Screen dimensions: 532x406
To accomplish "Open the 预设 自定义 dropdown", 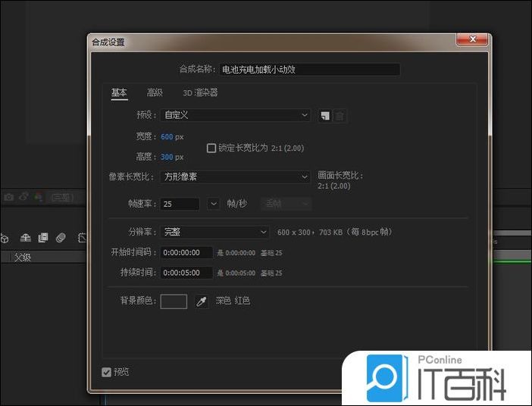I will point(235,115).
